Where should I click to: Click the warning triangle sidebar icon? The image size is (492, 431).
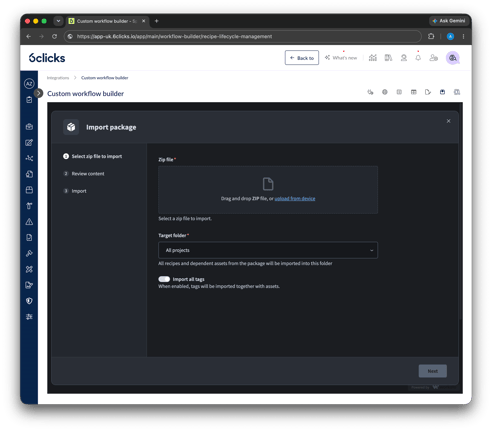point(29,222)
